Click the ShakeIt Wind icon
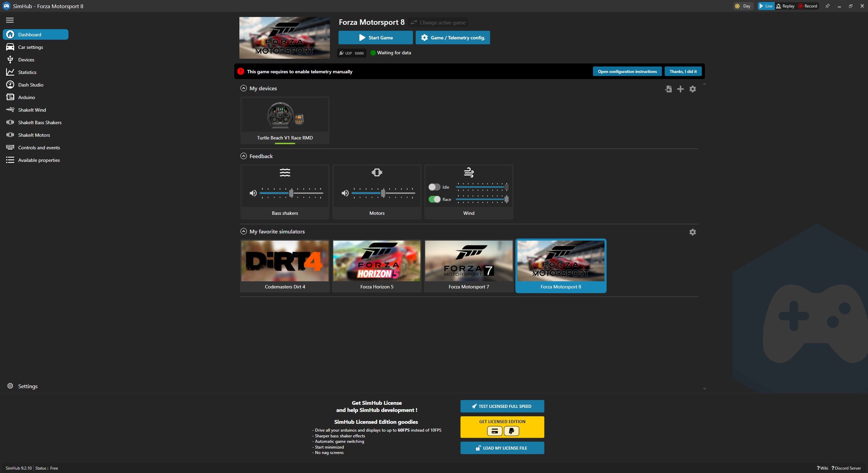This screenshot has height=473, width=868. [x=10, y=110]
